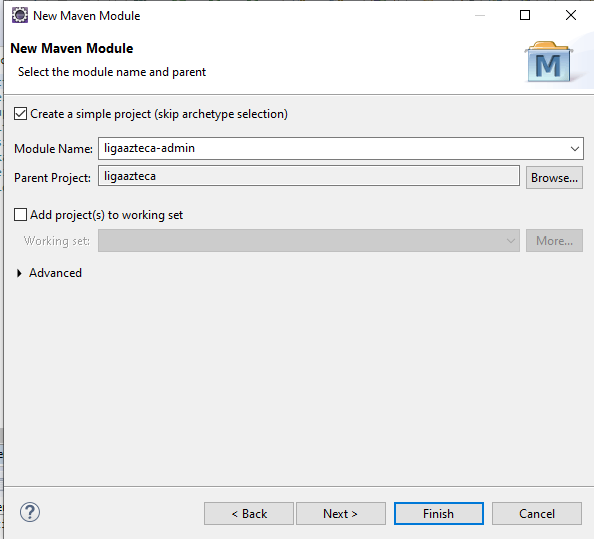Open the Module Name dropdown arrow
594x539 pixels.
coord(575,148)
